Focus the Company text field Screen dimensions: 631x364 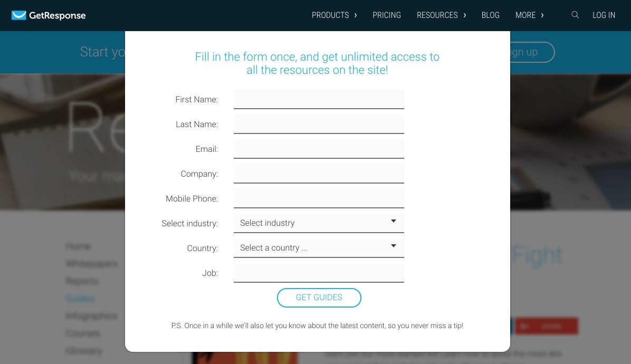point(319,174)
